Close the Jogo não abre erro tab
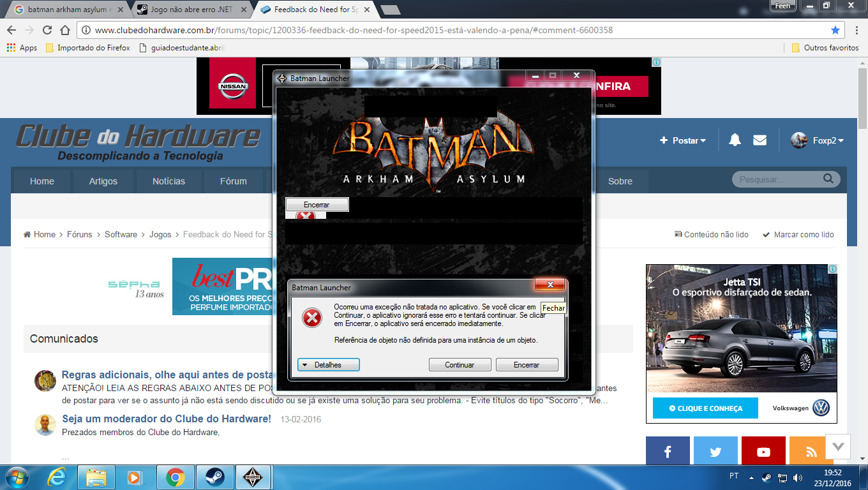868x490 pixels. tap(244, 10)
